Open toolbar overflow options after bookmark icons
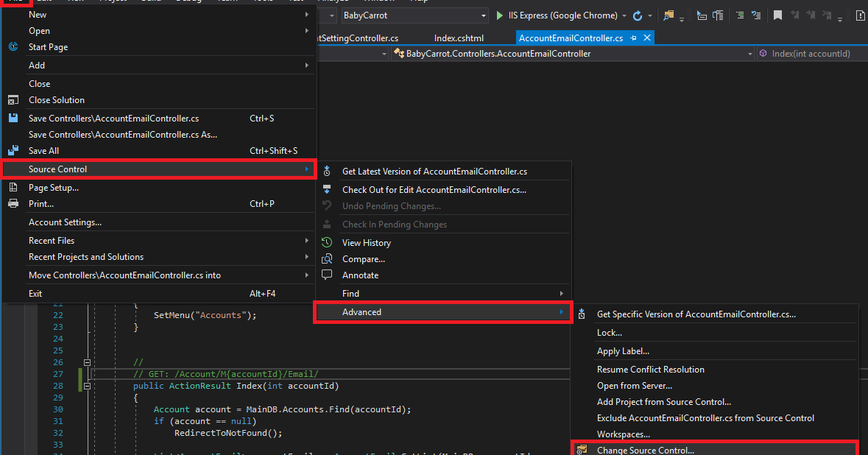Image resolution: width=868 pixels, height=455 pixels. coord(840,18)
